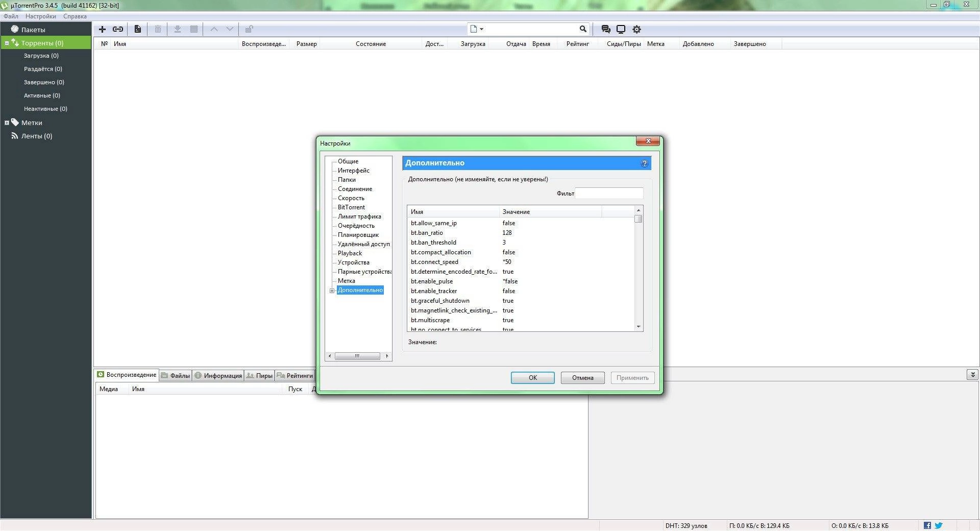980x531 pixels.
Task: Open preferences gear icon in toolbar
Action: pos(637,29)
